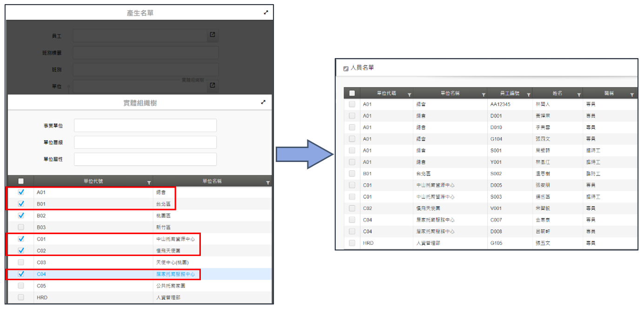Click the edit icon beside 人員名單

tap(345, 68)
